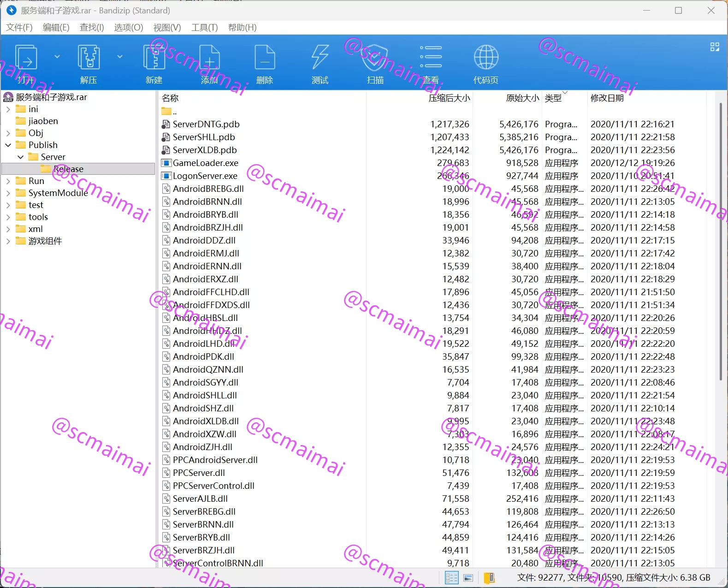Click the parent folder (..) icon
The height and width of the screenshot is (588, 728).
tap(166, 111)
